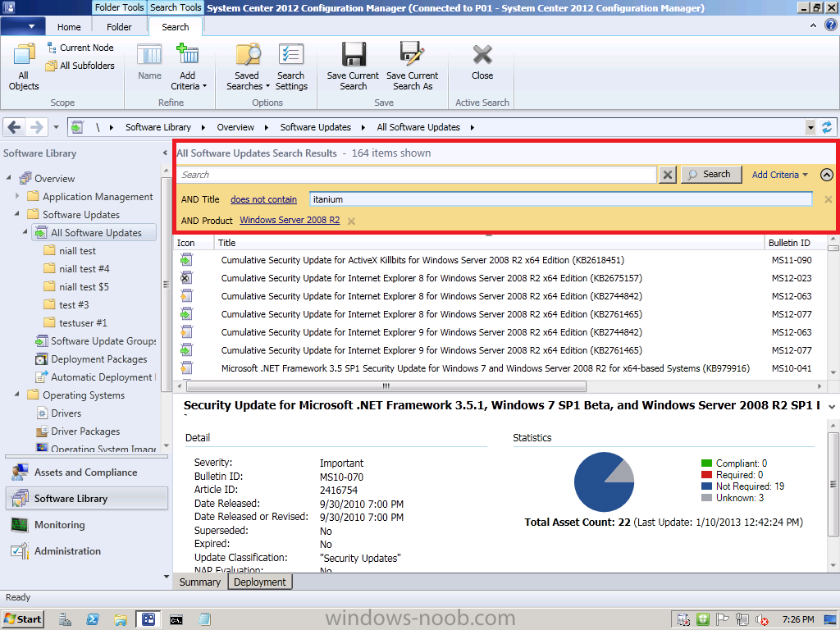This screenshot has height=630, width=840.
Task: Click Software Library in breadcrumb path
Action: point(158,127)
